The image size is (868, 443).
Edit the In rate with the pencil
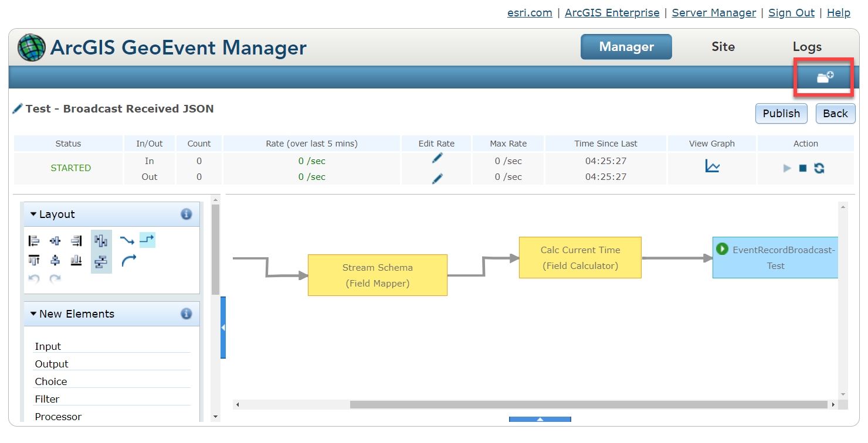coord(436,157)
